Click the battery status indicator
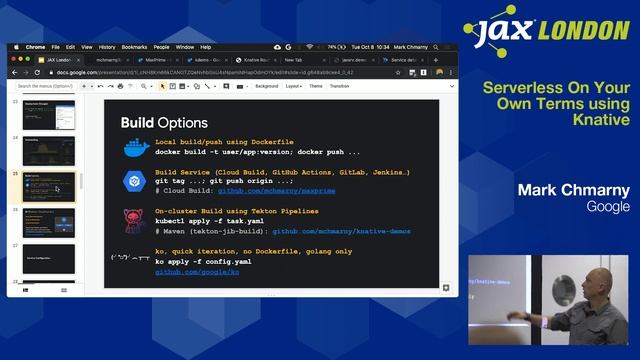This screenshot has width=640, height=360. 336,47
